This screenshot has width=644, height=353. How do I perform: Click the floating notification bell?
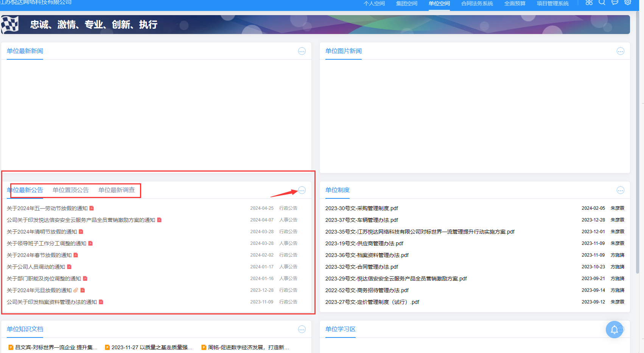tap(614, 330)
